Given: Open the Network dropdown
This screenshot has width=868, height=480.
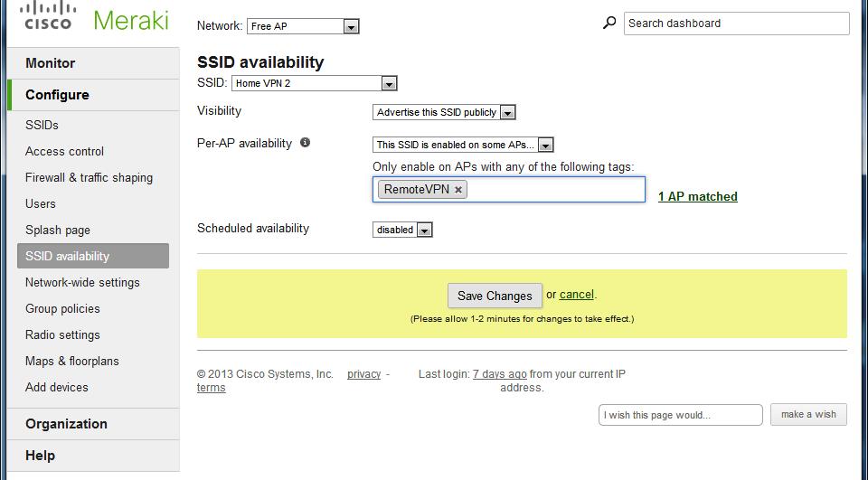Looking at the screenshot, I should pyautogui.click(x=303, y=27).
